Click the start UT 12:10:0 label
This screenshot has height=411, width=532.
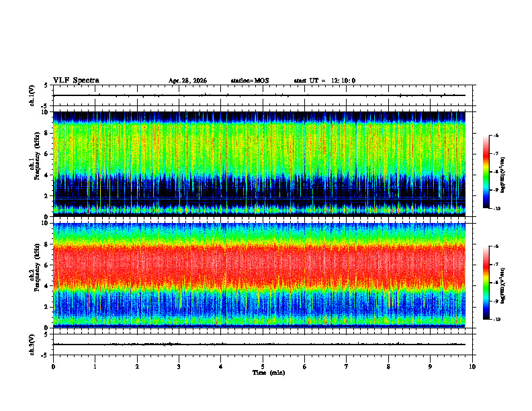pos(324,81)
